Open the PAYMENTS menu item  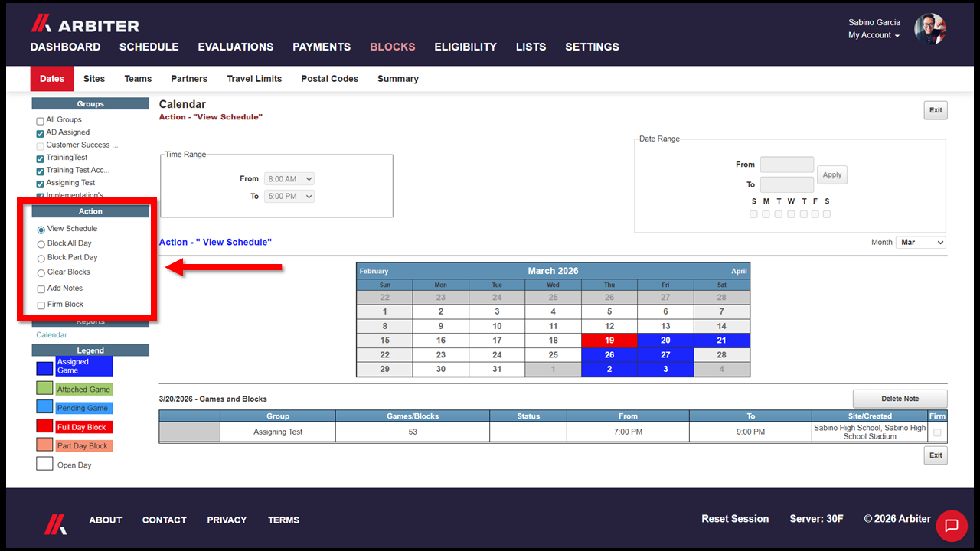click(322, 47)
